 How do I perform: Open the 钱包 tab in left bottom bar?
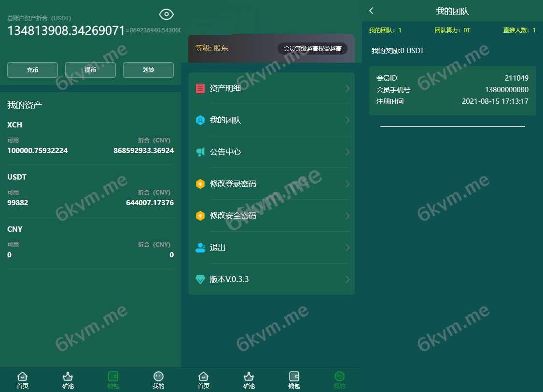113,380
